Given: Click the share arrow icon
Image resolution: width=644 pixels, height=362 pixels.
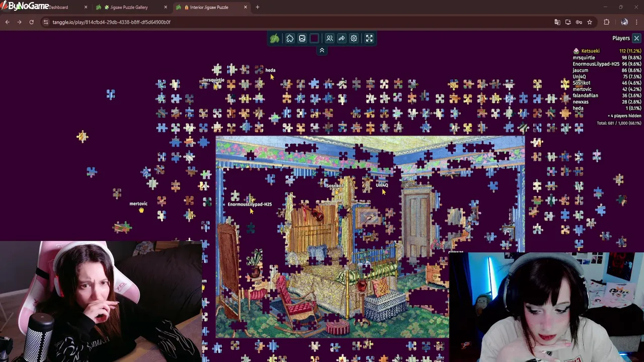Looking at the screenshot, I should 342,38.
